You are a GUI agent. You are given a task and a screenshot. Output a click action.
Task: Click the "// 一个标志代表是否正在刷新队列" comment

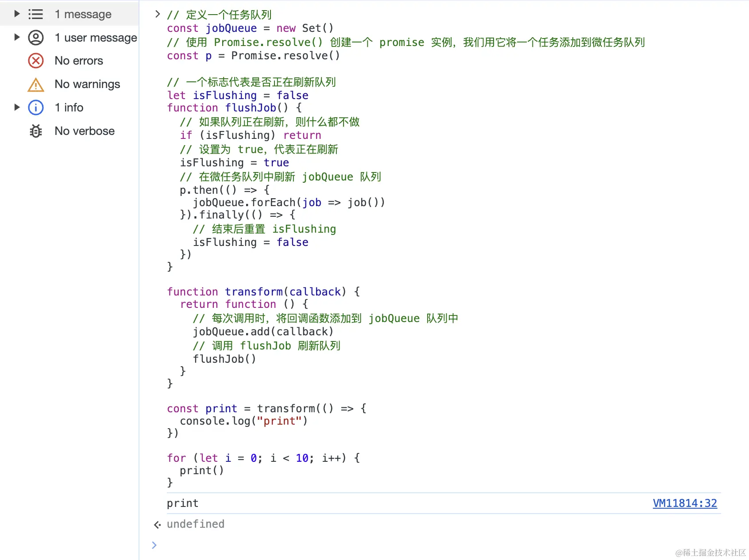[x=251, y=82]
